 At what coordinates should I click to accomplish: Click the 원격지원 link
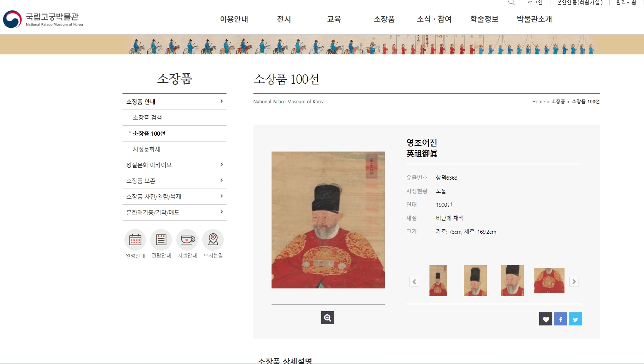click(626, 2)
